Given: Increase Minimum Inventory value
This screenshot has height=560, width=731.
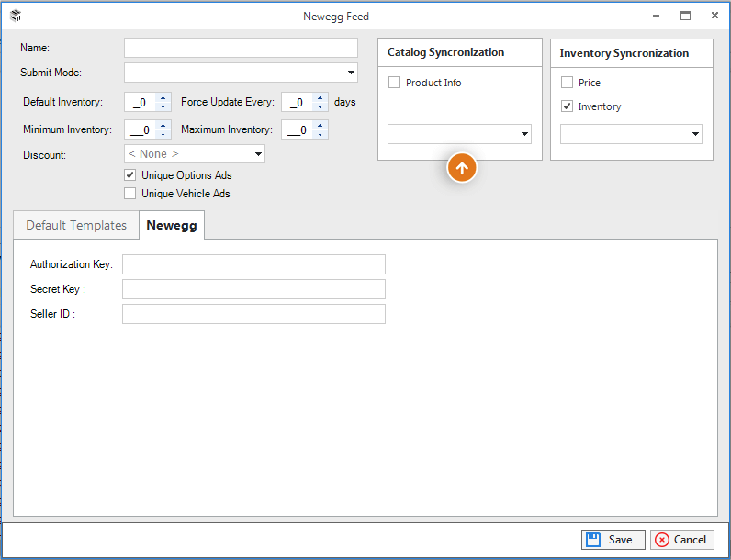Looking at the screenshot, I should click(x=163, y=125).
